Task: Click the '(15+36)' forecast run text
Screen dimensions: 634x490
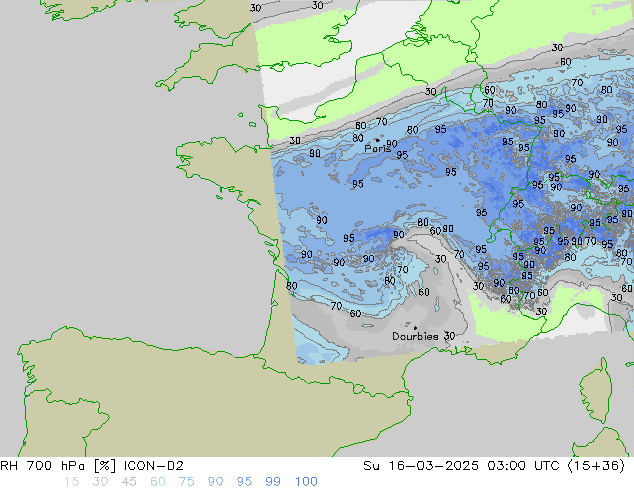Action: (x=596, y=466)
